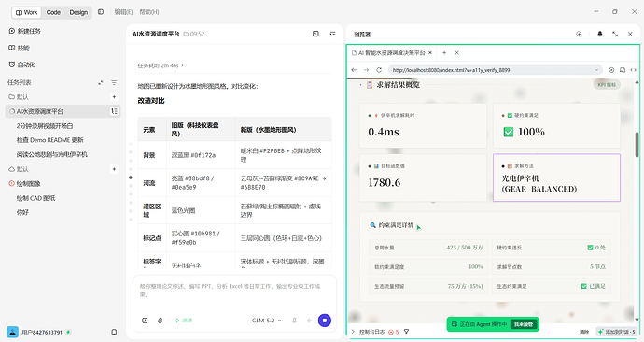Click the edit icon left of paperclip
This screenshot has height=342, width=644.
coord(145,321)
